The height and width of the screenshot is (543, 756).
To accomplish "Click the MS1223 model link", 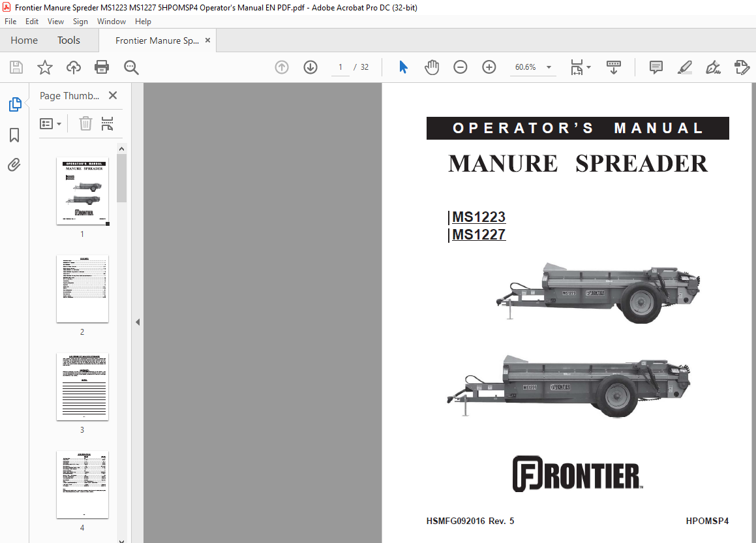I will point(479,217).
